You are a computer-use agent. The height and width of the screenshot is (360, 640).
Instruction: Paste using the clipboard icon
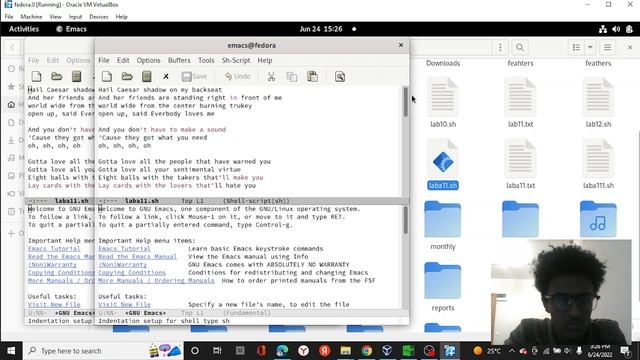[x=312, y=76]
